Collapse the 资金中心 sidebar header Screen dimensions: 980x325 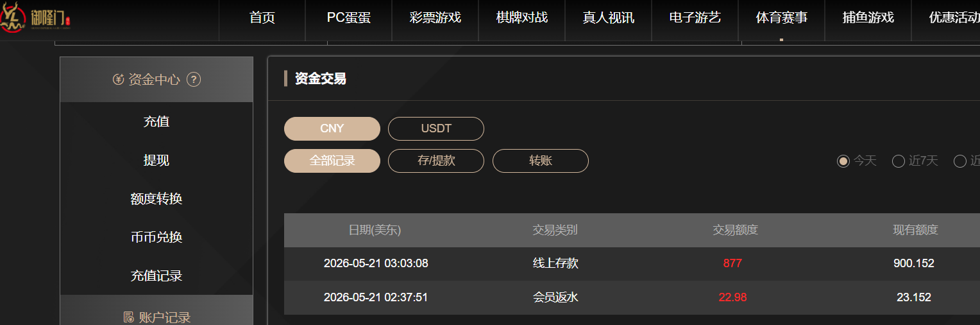156,80
